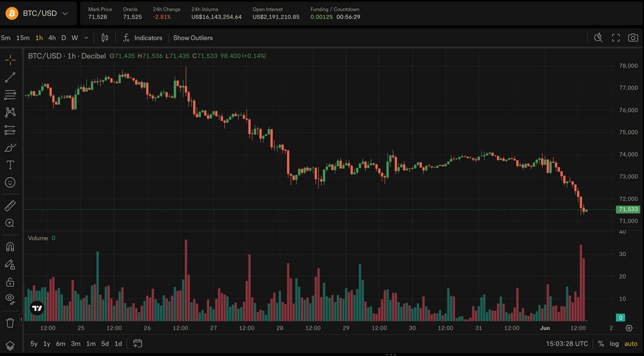This screenshot has width=644, height=356.
Task: Enable log scale on price axis
Action: point(614,343)
